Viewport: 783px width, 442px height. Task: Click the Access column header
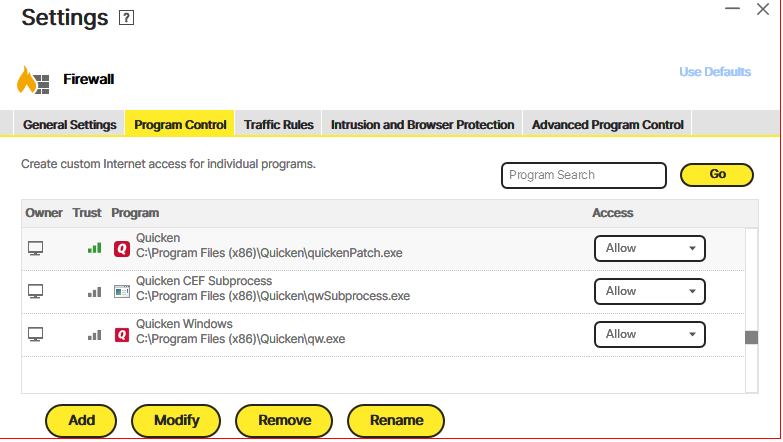click(x=613, y=213)
